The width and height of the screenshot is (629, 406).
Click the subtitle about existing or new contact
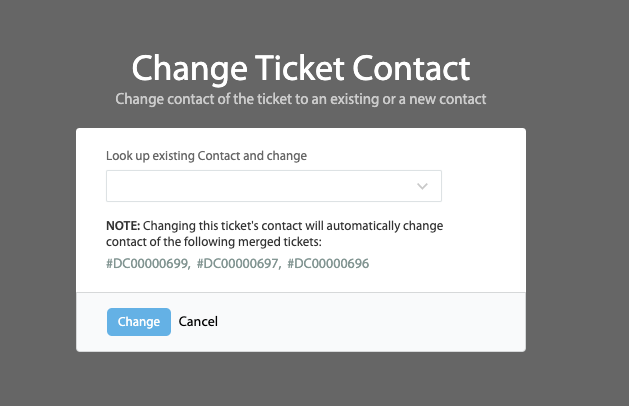(300, 100)
